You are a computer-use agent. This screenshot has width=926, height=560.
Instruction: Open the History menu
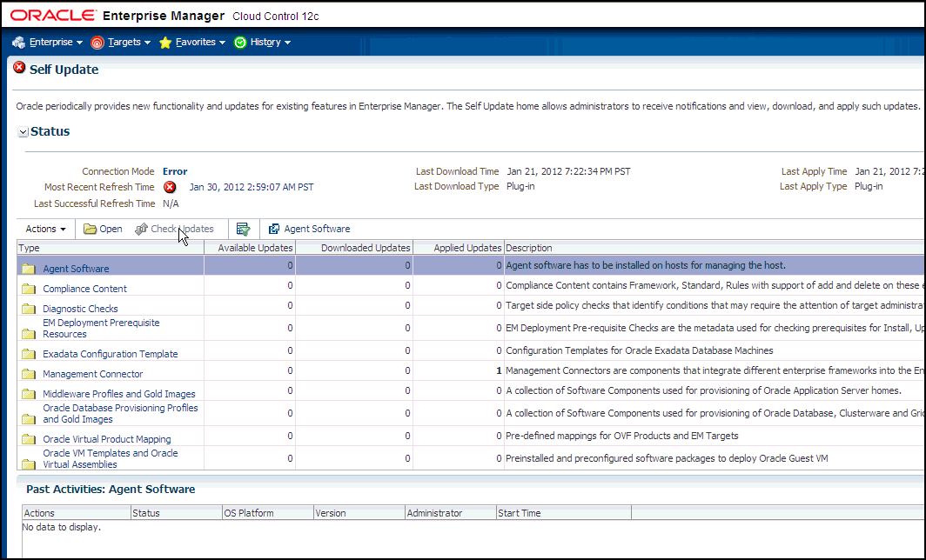click(270, 42)
